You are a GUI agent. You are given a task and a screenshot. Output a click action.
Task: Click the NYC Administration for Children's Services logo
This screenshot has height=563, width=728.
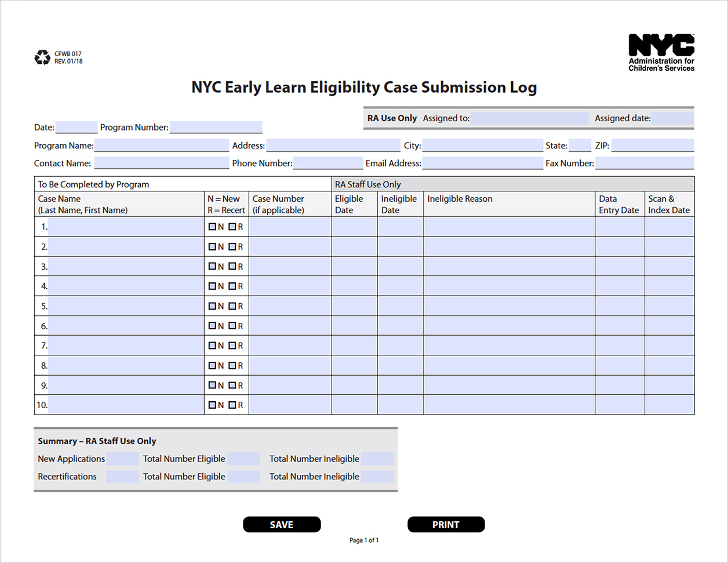(661, 53)
